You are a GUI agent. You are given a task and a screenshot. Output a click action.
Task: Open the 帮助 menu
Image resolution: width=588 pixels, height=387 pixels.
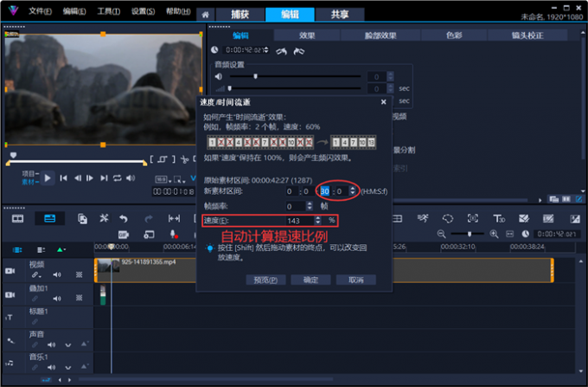click(178, 11)
